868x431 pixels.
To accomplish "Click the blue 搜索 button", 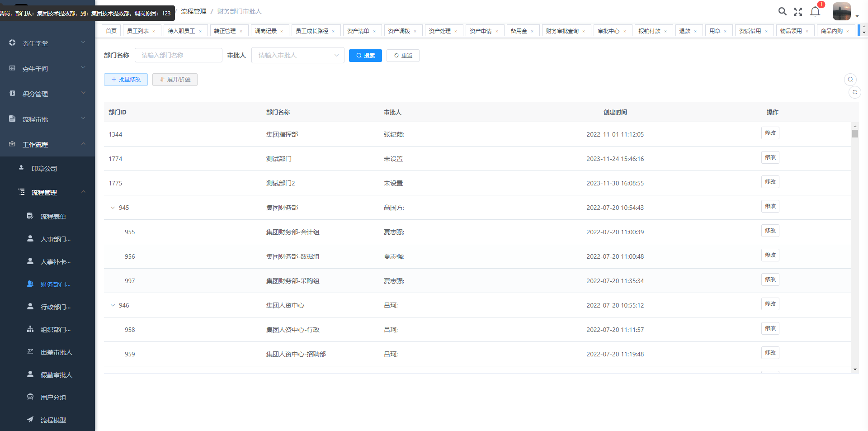I will pyautogui.click(x=365, y=56).
